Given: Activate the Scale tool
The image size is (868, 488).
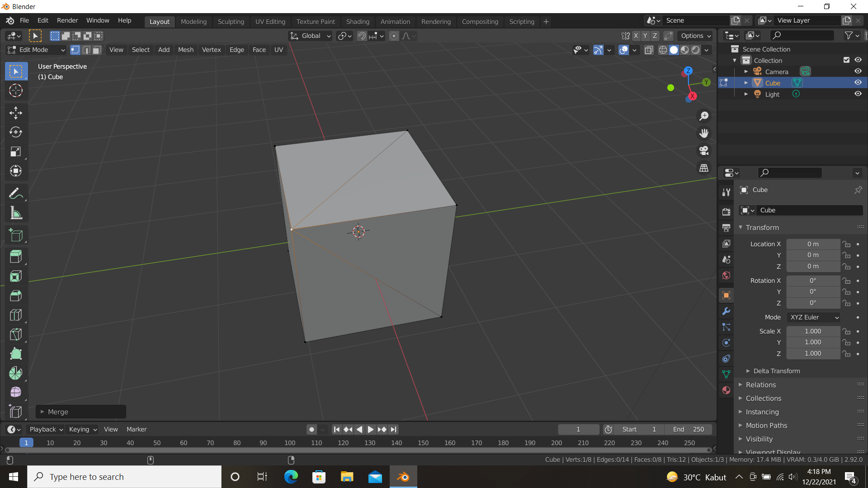Looking at the screenshot, I should (16, 151).
